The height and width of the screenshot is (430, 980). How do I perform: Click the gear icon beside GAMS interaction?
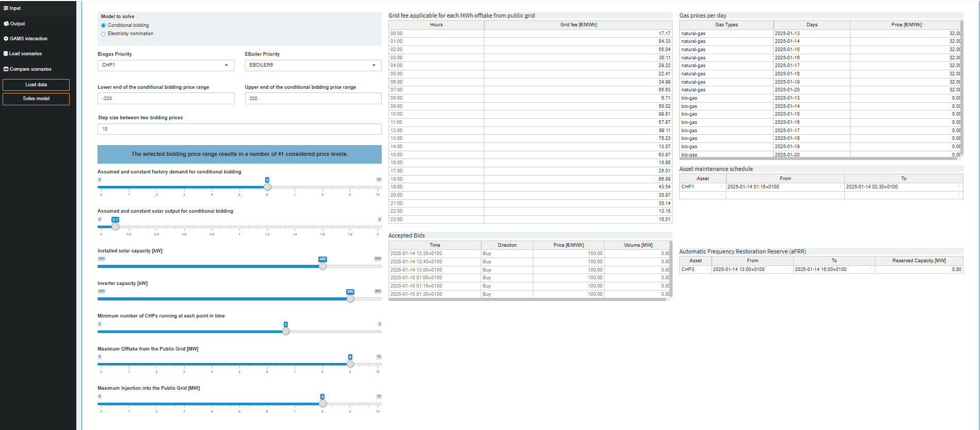point(6,39)
